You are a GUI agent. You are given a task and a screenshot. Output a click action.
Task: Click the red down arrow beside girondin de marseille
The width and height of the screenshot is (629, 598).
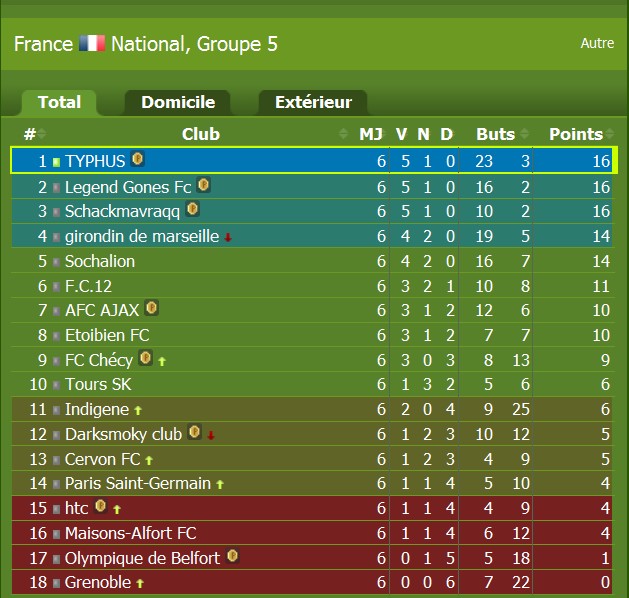228,238
